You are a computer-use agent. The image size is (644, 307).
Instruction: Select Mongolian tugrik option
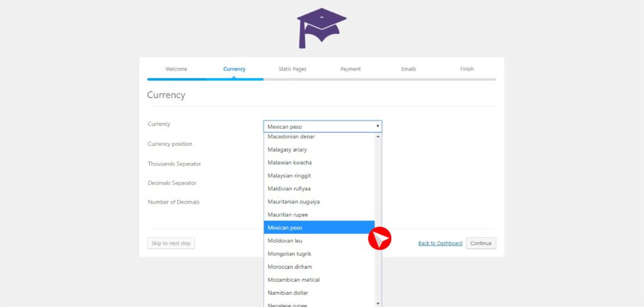point(289,254)
